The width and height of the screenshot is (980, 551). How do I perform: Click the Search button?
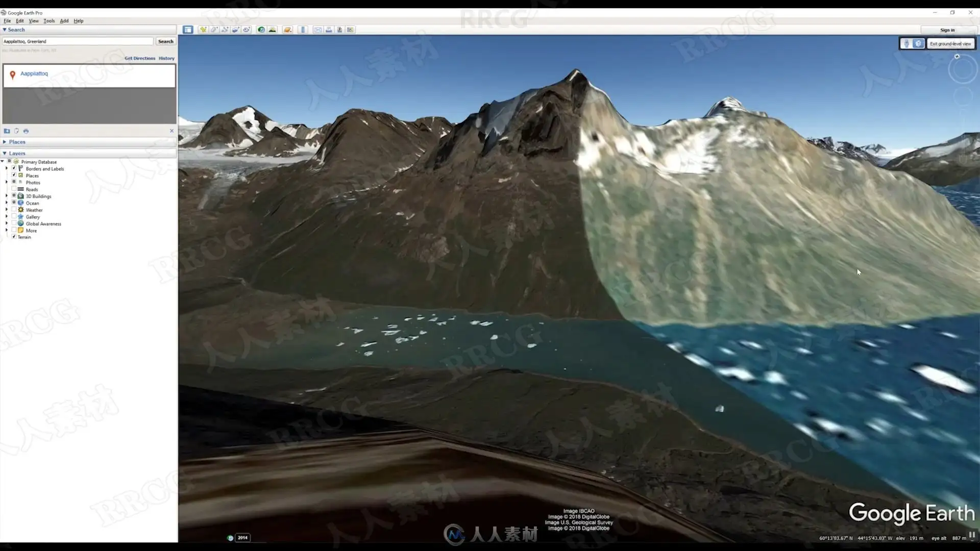point(165,41)
